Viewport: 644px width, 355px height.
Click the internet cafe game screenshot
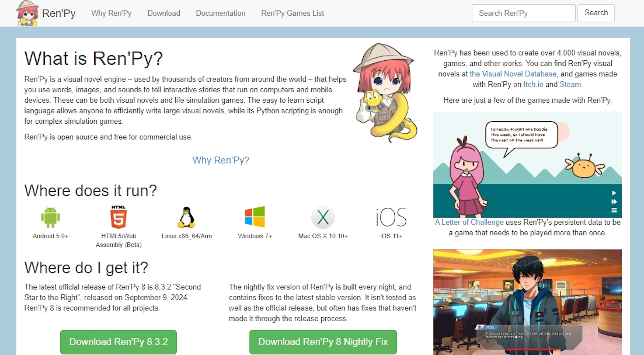click(527, 302)
